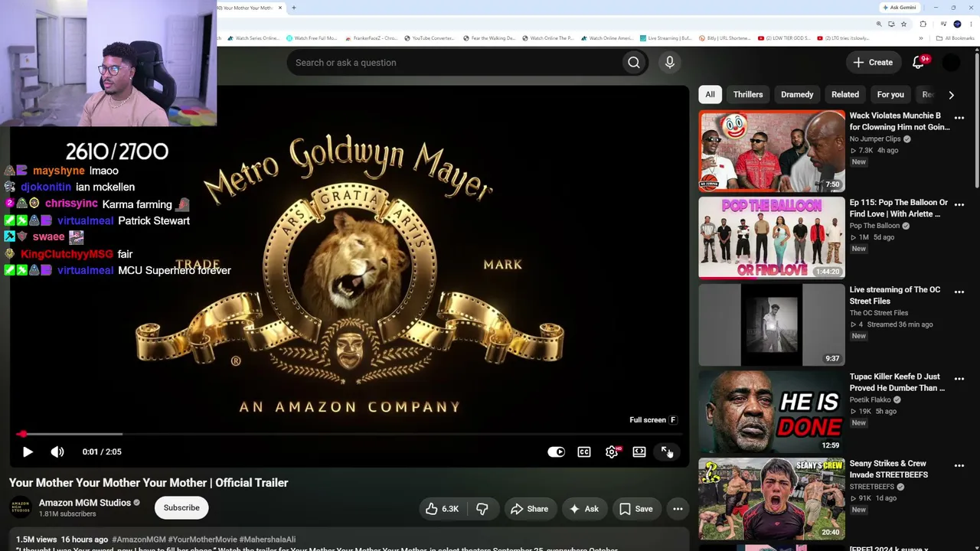This screenshot has height=551, width=980.
Task: Open the Chrome zoom magnifier icon
Action: point(879,24)
